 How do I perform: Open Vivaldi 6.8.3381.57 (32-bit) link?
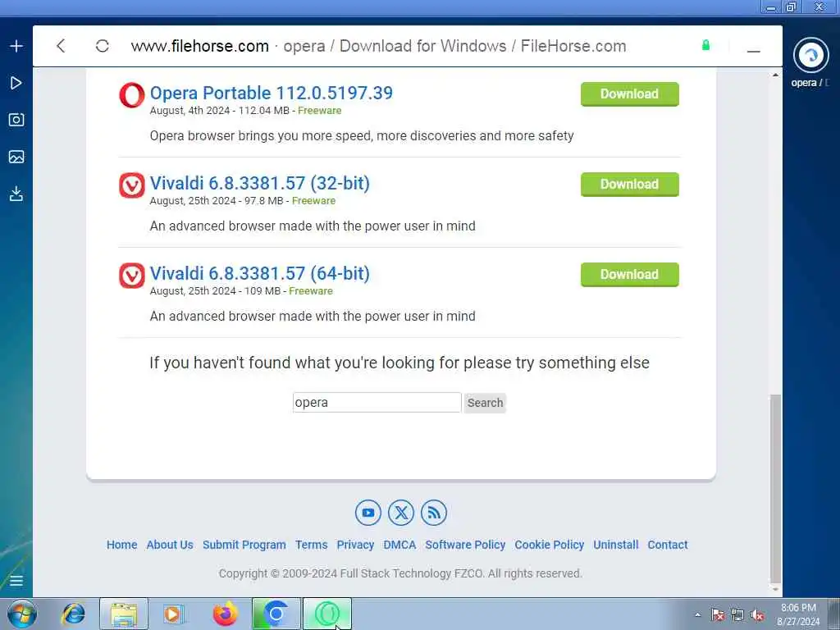click(260, 183)
